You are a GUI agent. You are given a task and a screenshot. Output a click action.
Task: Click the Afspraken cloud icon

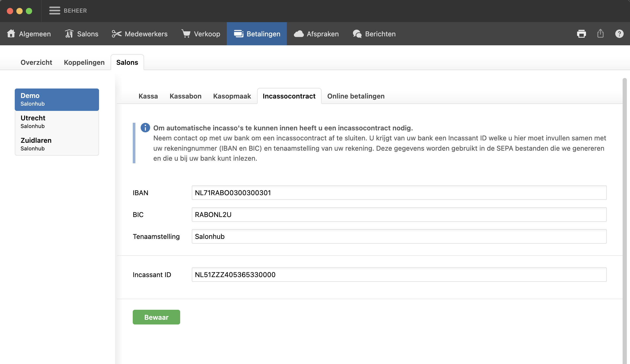[299, 34]
